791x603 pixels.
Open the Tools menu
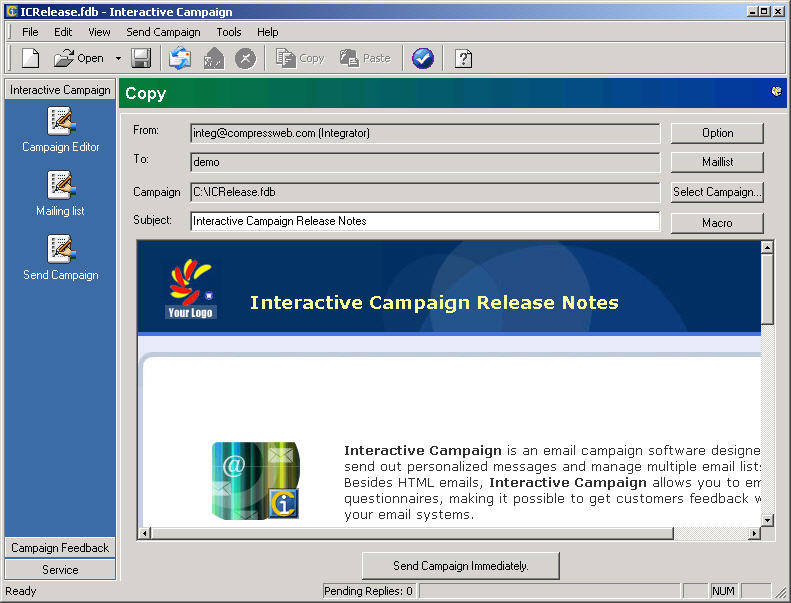[x=229, y=32]
